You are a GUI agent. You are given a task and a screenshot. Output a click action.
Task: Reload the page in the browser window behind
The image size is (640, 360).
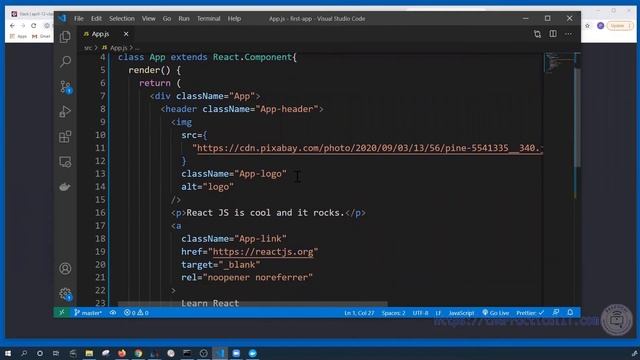pos(33,26)
